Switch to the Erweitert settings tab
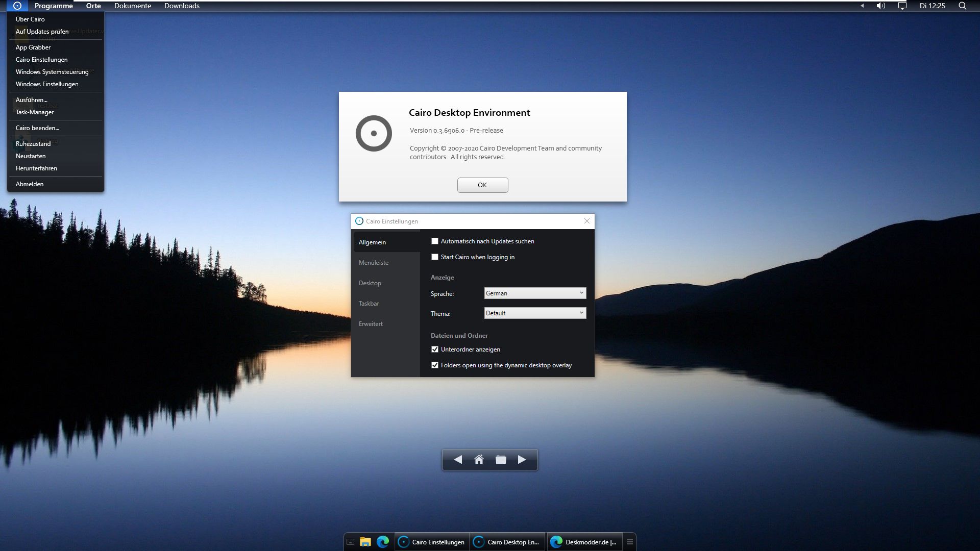The width and height of the screenshot is (980, 551). [386, 323]
